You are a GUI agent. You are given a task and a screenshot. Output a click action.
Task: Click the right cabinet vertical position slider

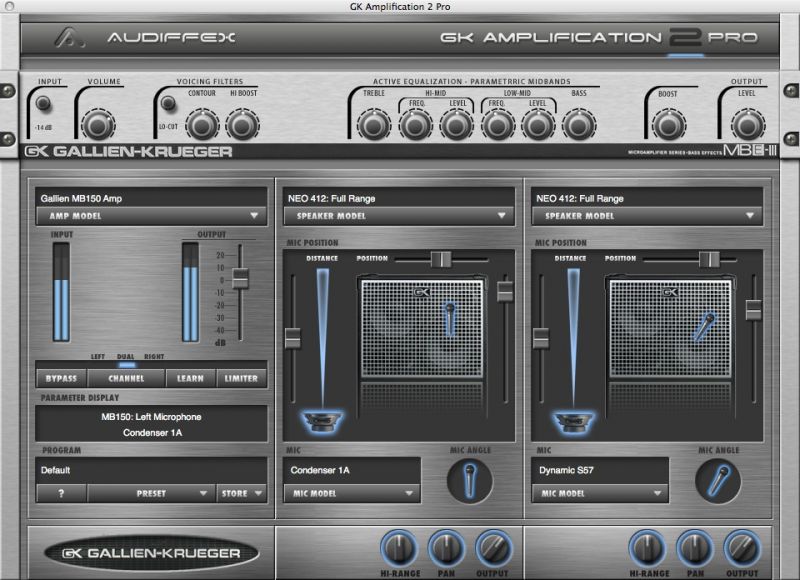tap(754, 310)
